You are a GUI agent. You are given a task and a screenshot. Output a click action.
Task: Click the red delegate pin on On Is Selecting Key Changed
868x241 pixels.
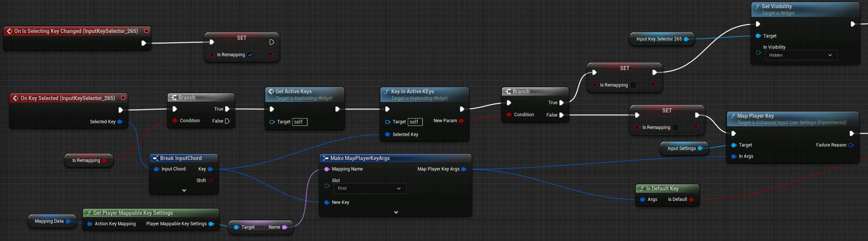point(146,31)
